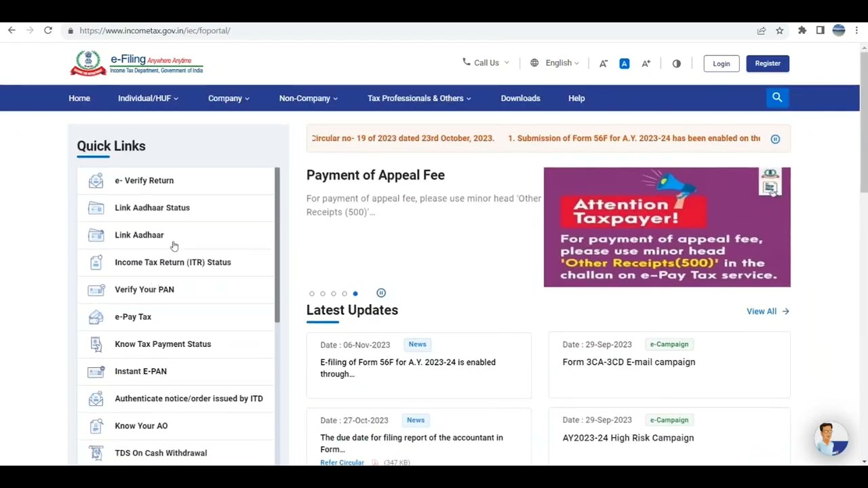Toggle high contrast mode
Image resolution: width=868 pixels, height=488 pixels.
pyautogui.click(x=677, y=63)
